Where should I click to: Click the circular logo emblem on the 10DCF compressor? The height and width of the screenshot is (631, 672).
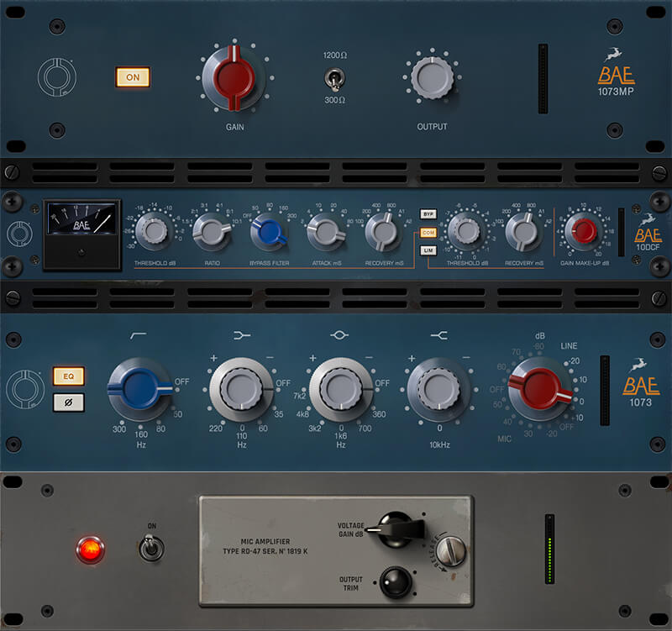pos(19,234)
